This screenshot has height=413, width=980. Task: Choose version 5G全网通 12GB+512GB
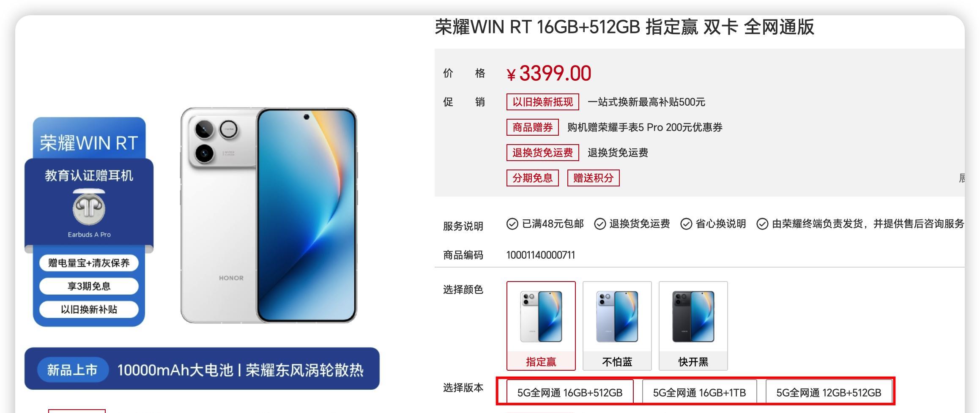point(829,392)
